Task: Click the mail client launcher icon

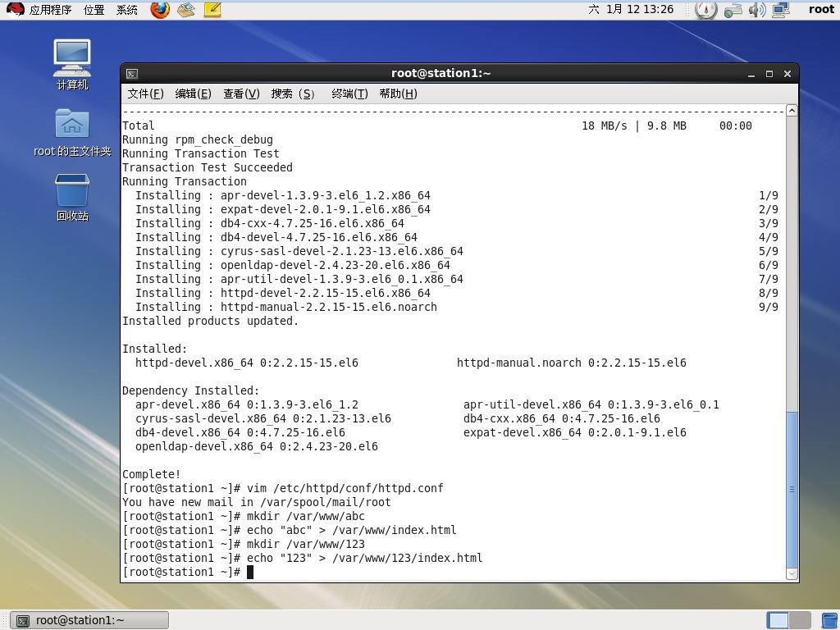Action: 186,10
